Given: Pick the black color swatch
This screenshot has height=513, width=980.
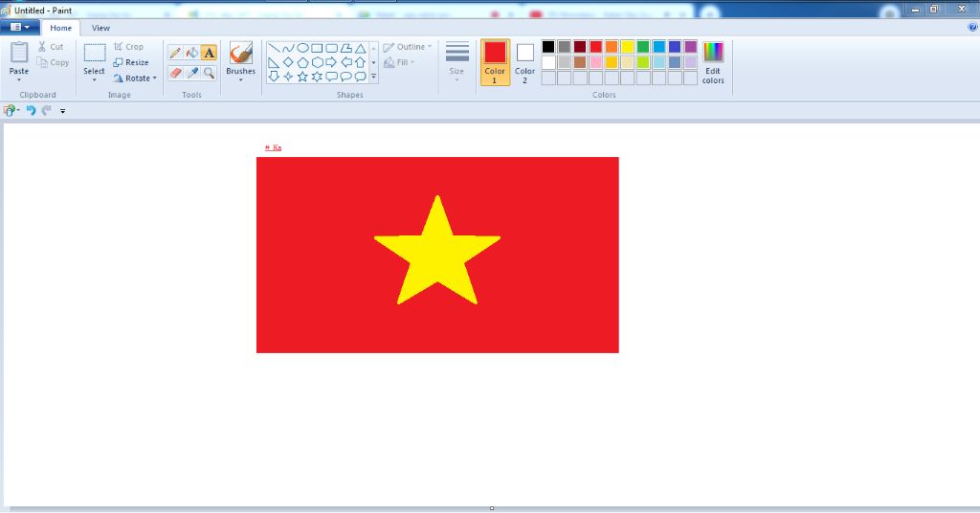Looking at the screenshot, I should [548, 47].
